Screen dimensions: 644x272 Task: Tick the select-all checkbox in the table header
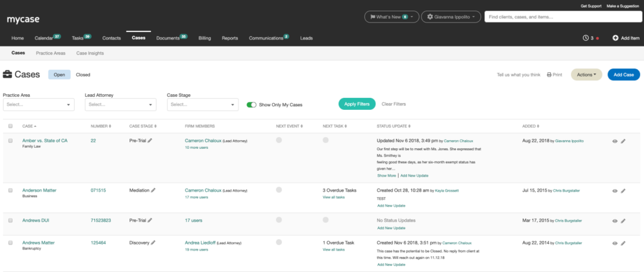pos(11,126)
